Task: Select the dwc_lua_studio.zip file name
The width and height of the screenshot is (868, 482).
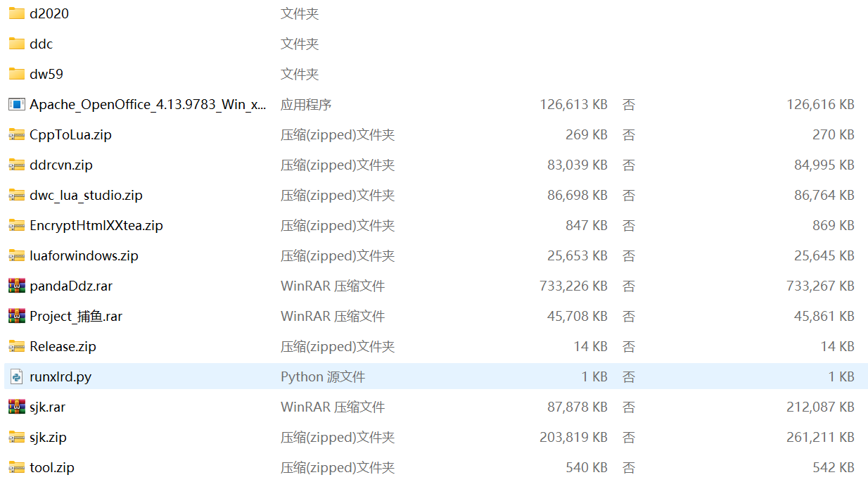Action: 86,195
